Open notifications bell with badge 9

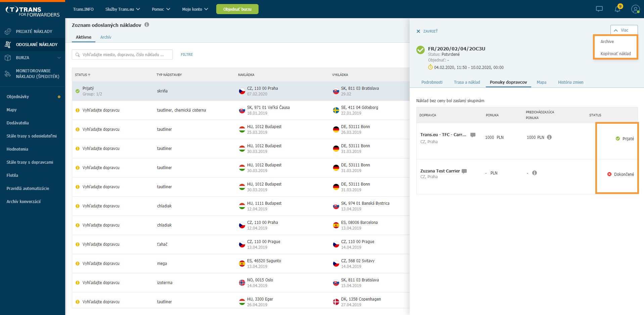tap(618, 8)
